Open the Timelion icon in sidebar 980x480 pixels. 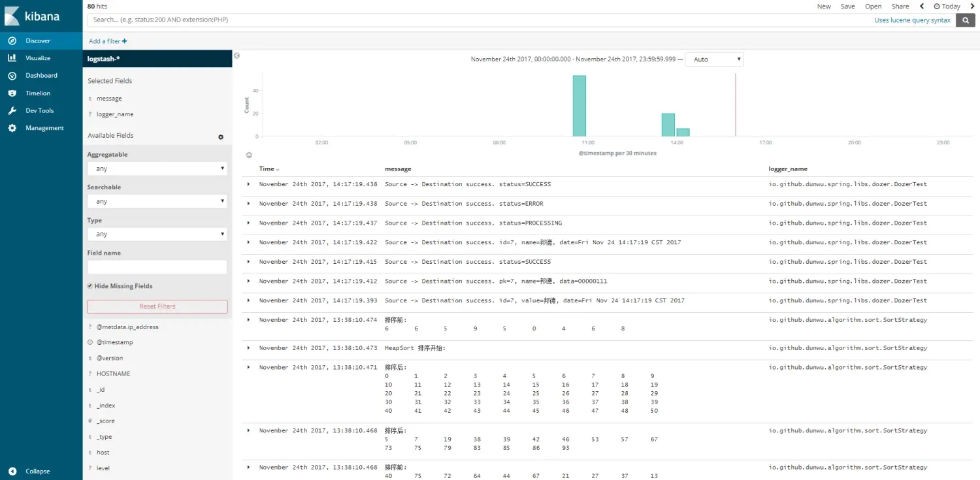tap(12, 93)
